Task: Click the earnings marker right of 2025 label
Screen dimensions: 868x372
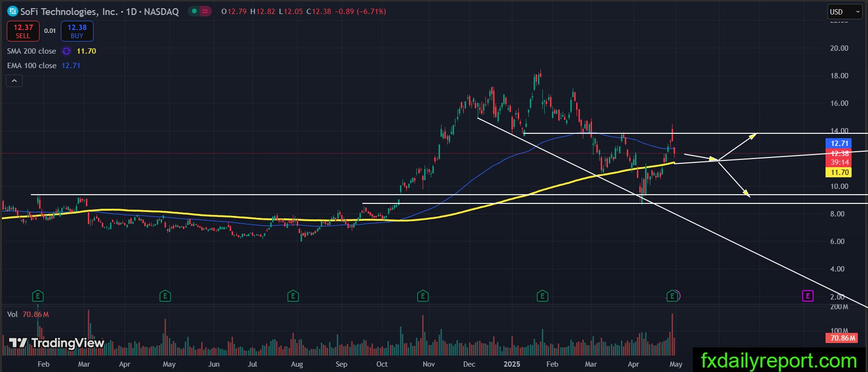Action: pyautogui.click(x=542, y=296)
